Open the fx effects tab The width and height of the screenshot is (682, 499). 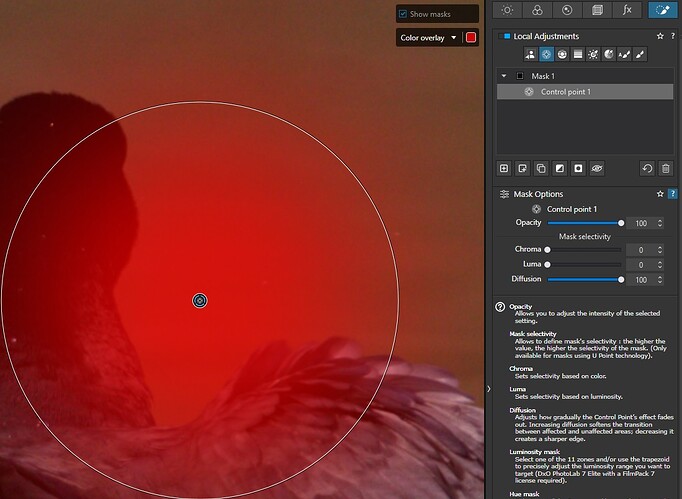[627, 10]
